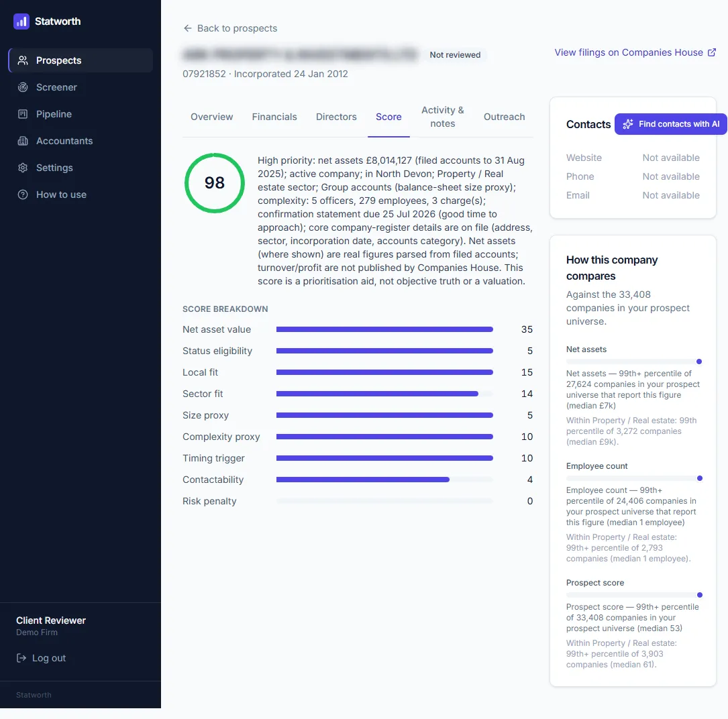
Task: Click the Website Not available value
Action: point(671,158)
